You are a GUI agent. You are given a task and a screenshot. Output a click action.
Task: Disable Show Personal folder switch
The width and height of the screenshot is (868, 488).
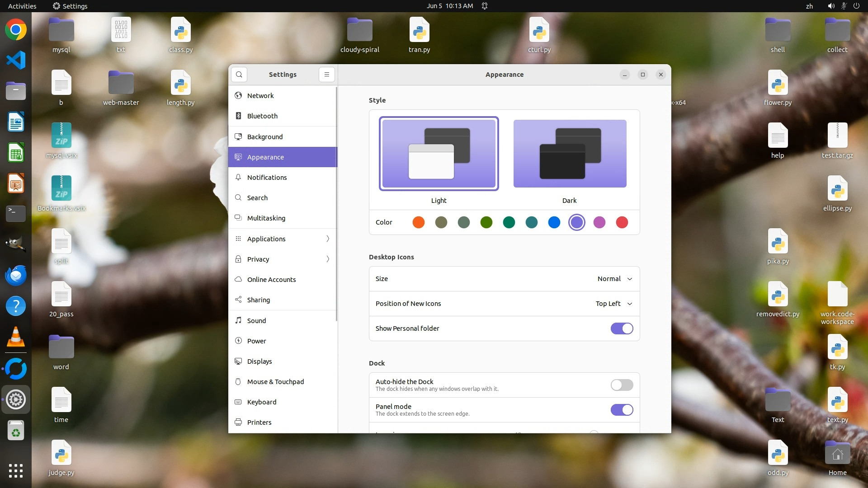coord(622,328)
